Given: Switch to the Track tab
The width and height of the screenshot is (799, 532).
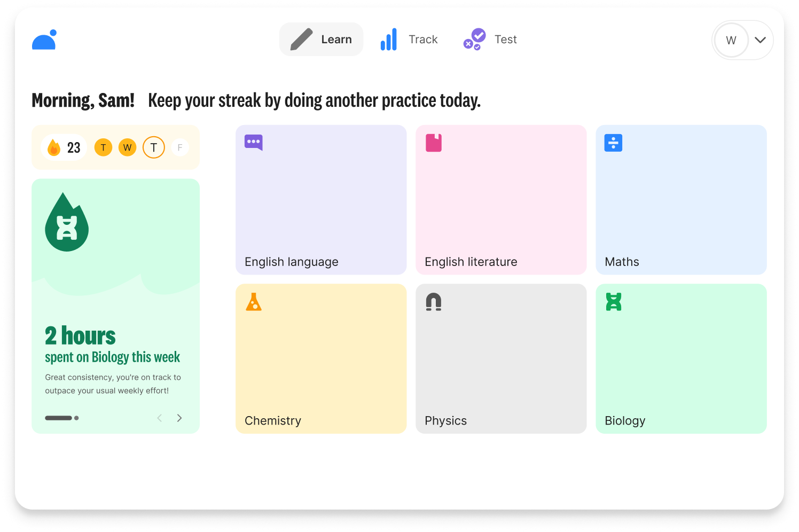Looking at the screenshot, I should coord(409,39).
